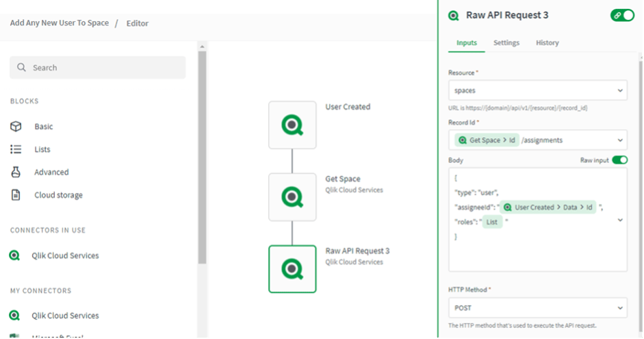
Task: Toggle the block enabled switch in header
Action: click(x=622, y=15)
